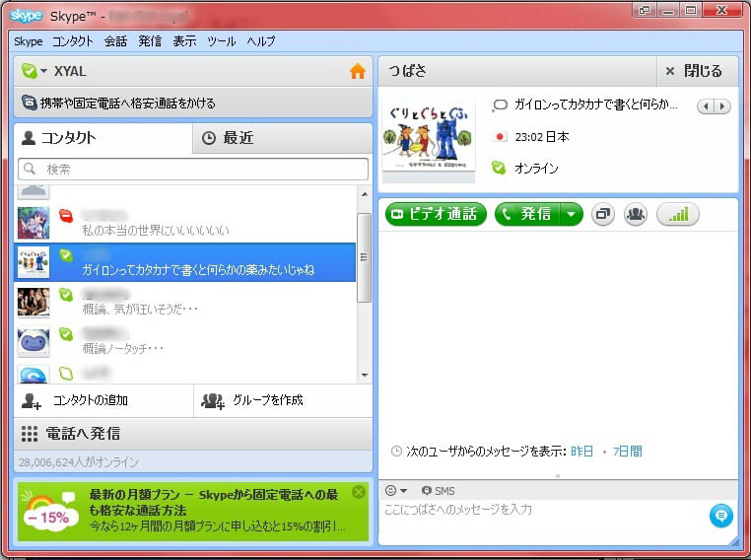The height and width of the screenshot is (560, 751).
Task: Show previous mood message with left arrow
Action: click(x=706, y=105)
